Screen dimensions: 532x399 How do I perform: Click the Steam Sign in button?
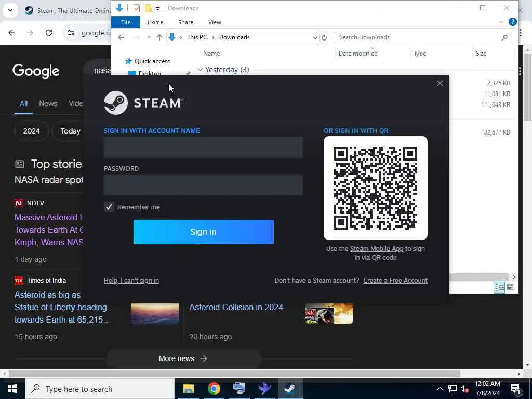(x=203, y=232)
